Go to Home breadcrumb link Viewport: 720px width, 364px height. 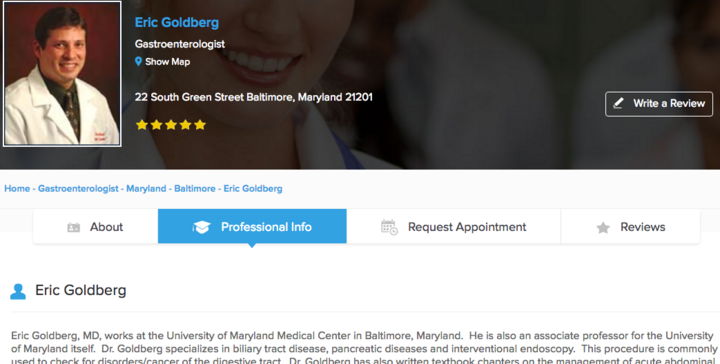[17, 189]
